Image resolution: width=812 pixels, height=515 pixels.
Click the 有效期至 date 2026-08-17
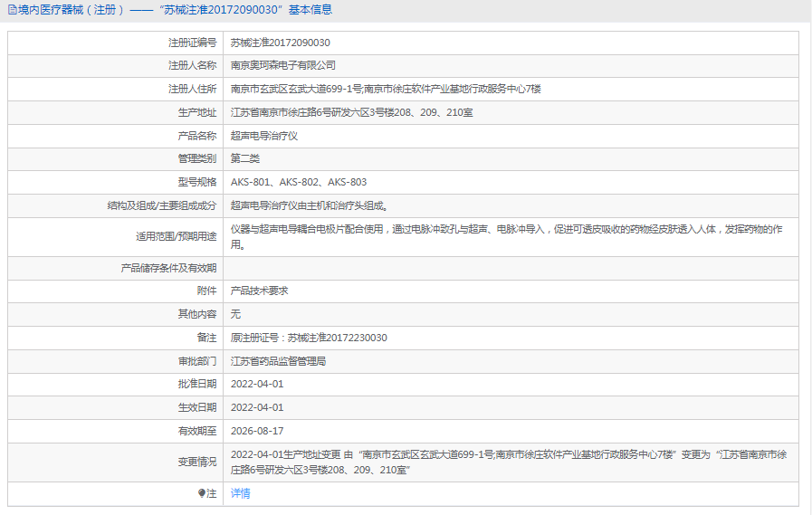(257, 431)
